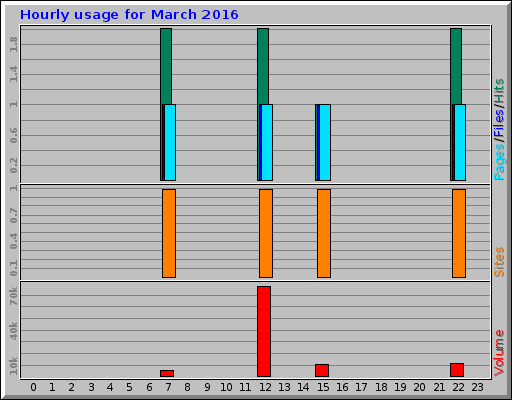Click the "1.8" y-axis value
512x400 pixels.
click(13, 44)
